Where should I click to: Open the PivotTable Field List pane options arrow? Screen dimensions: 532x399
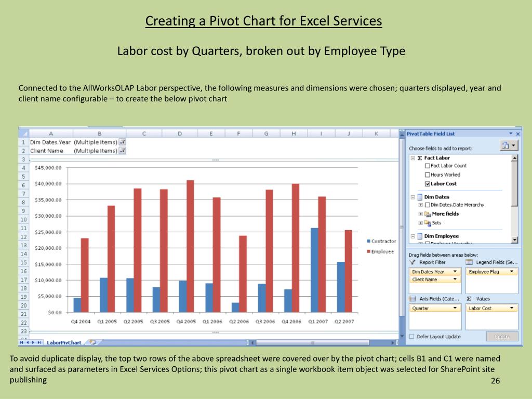(511, 134)
